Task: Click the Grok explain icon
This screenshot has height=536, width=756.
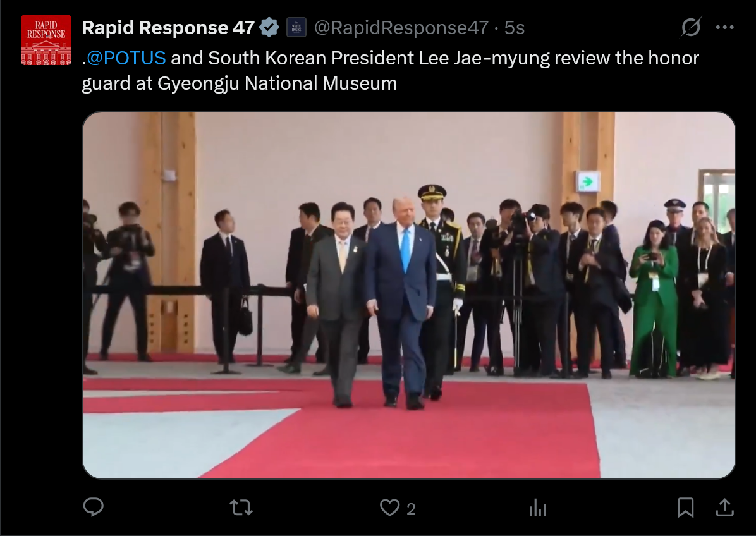Action: pyautogui.click(x=690, y=27)
